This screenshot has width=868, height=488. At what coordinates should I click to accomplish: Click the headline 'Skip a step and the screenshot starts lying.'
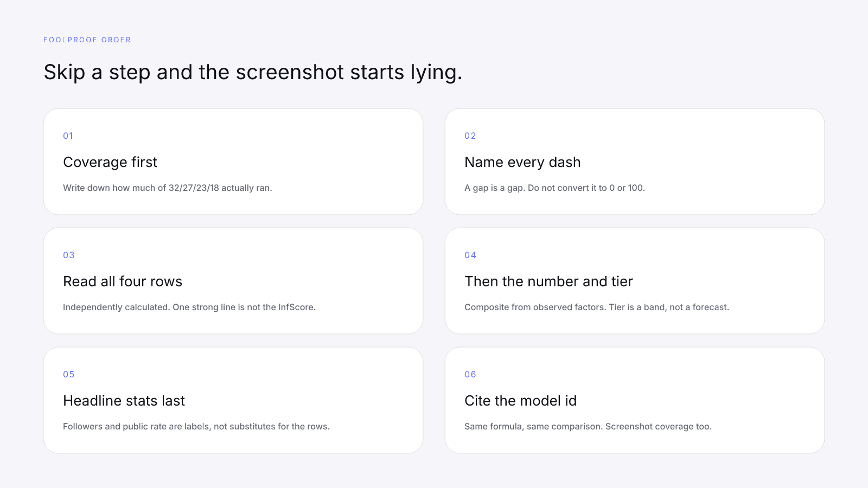pyautogui.click(x=253, y=72)
